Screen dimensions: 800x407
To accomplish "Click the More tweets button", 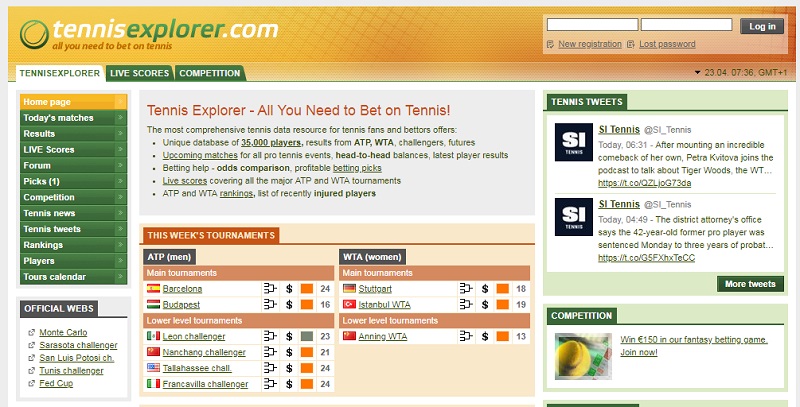I will pos(750,284).
